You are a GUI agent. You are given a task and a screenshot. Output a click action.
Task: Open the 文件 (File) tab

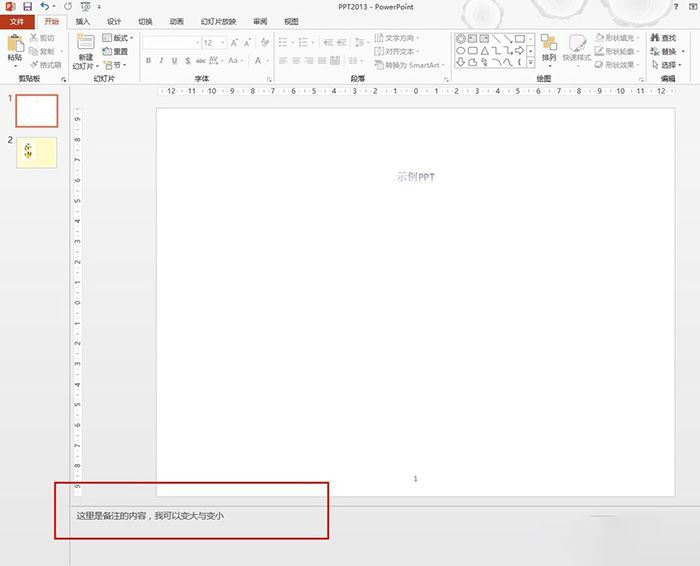17,21
